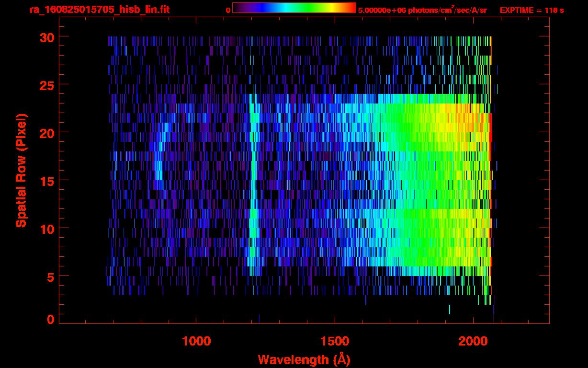The height and width of the screenshot is (368, 588).
Task: Click the 1000 wavelength tick label
Action: 196,341
